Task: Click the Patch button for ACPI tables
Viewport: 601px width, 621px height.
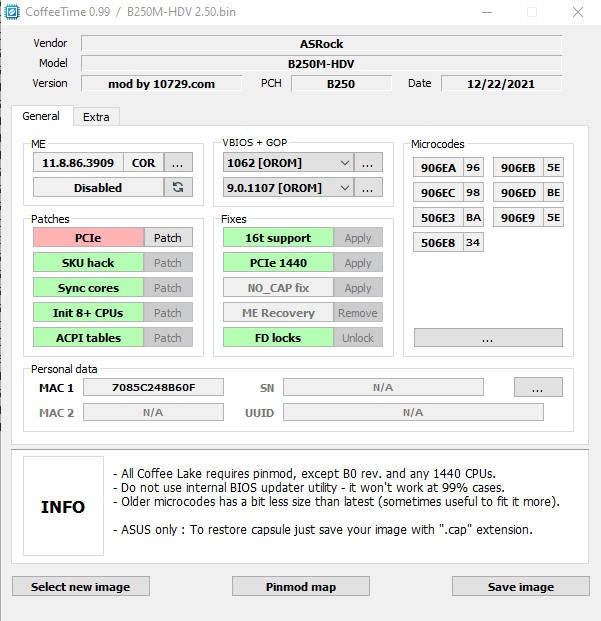Action: [168, 337]
